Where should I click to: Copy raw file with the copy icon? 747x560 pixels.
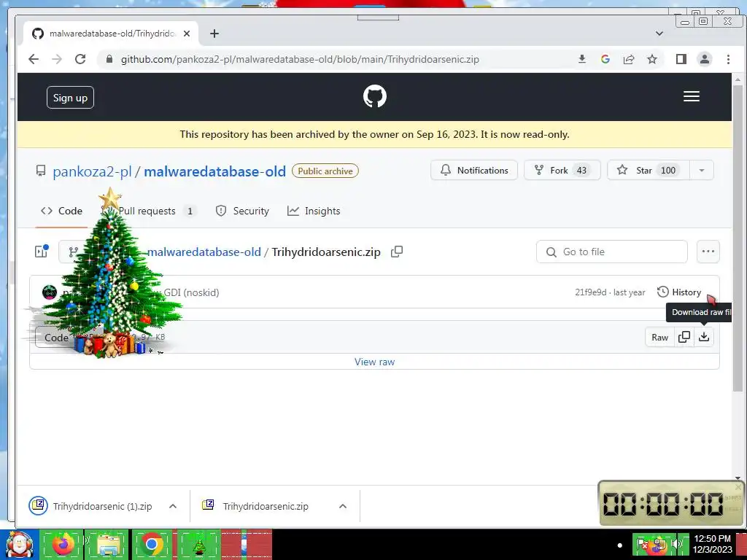point(684,337)
